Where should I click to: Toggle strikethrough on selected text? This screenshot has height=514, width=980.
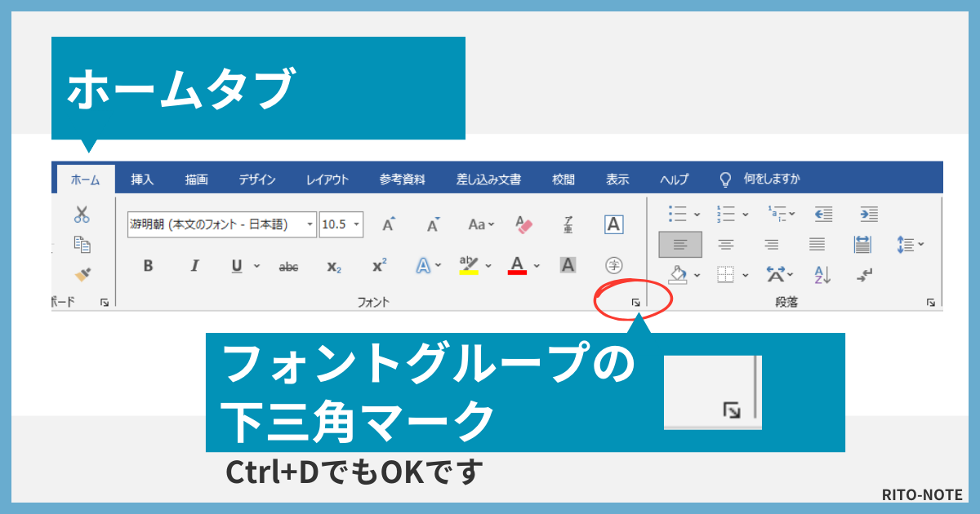click(x=291, y=267)
